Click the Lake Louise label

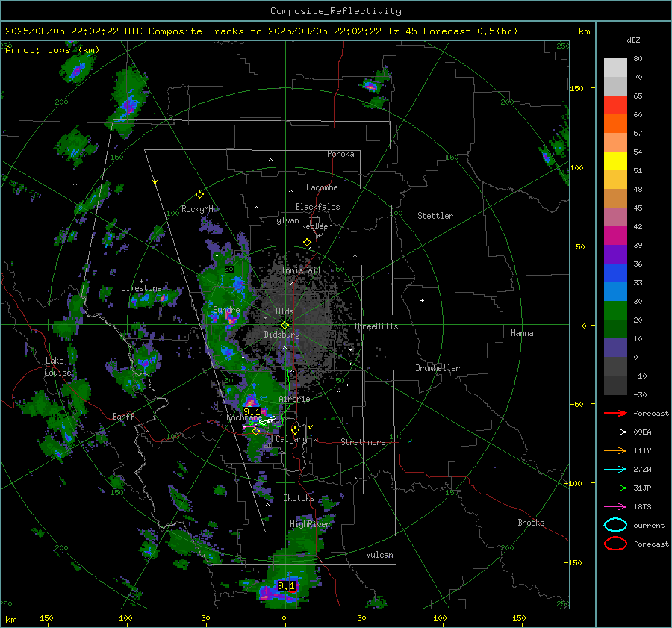(57, 367)
